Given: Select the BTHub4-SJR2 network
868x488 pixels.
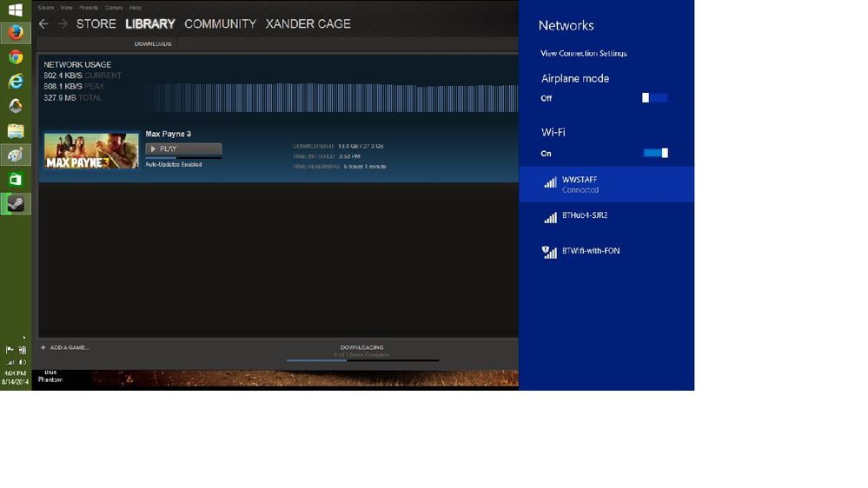Looking at the screenshot, I should tap(606, 218).
